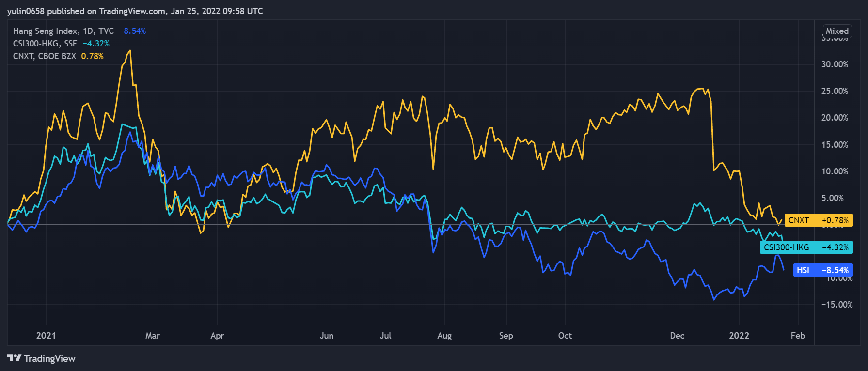Viewport: 868px width, 371px height.
Task: Click the Jul time axis label
Action: 386,336
